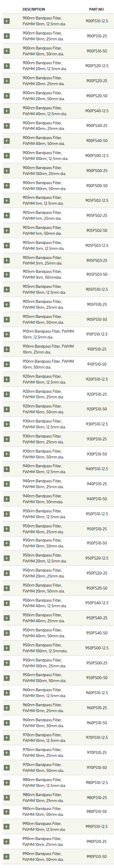Click plus icon for 910FS10-12.5
114x868 pixels.
(6, 334)
